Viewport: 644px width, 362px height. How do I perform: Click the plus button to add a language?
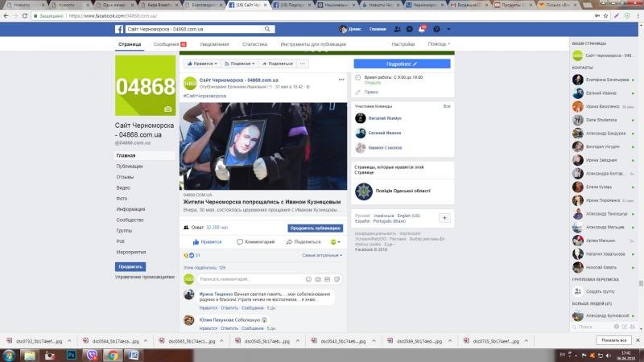click(444, 218)
